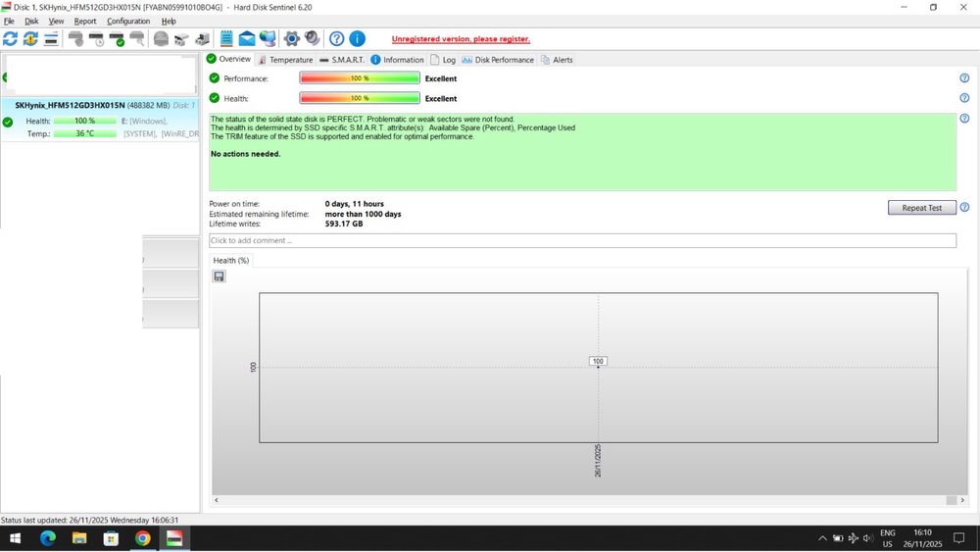Switch to the Disk Performance tab

pyautogui.click(x=498, y=60)
